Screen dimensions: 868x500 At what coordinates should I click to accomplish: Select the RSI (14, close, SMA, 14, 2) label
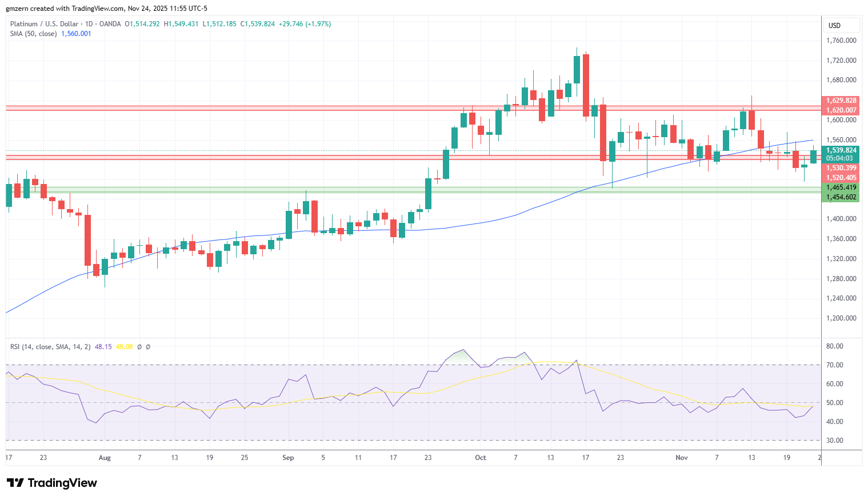pyautogui.click(x=50, y=347)
